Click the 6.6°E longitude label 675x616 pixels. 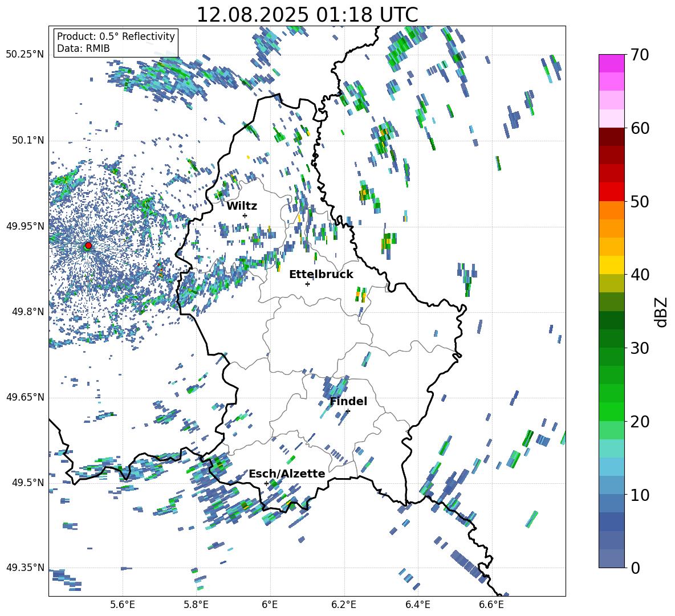pyautogui.click(x=491, y=605)
